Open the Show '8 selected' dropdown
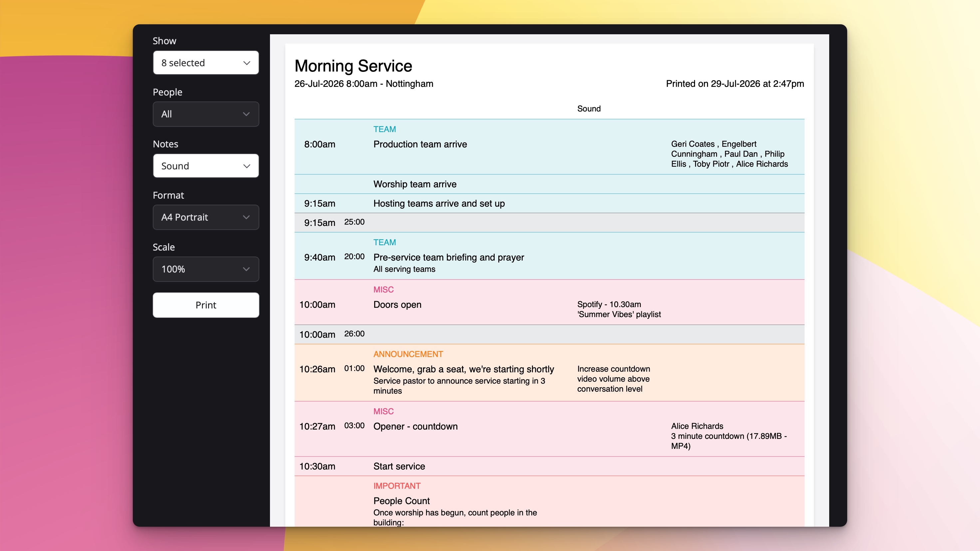The image size is (980, 551). [206, 63]
